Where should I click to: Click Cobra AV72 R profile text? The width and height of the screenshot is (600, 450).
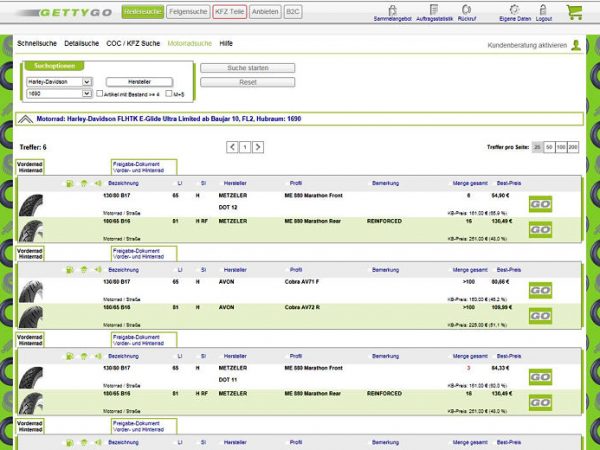click(302, 307)
